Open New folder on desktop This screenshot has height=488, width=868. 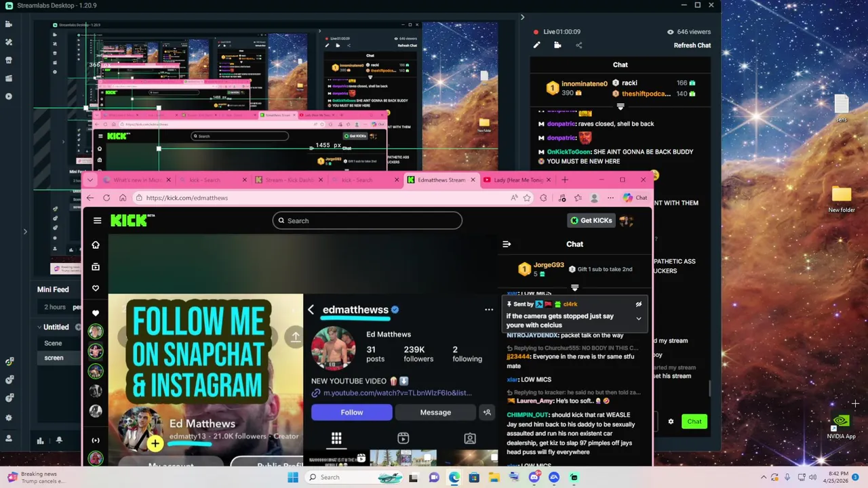[x=842, y=200]
